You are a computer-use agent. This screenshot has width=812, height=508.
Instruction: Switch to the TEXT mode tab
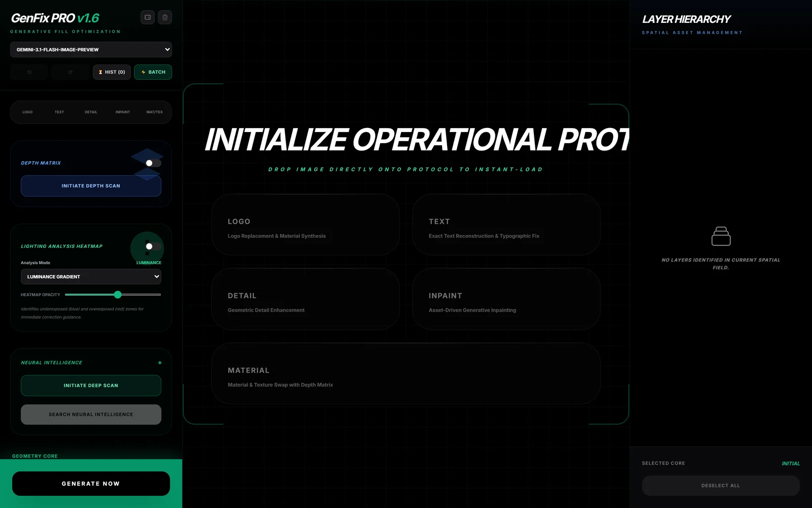(x=59, y=112)
